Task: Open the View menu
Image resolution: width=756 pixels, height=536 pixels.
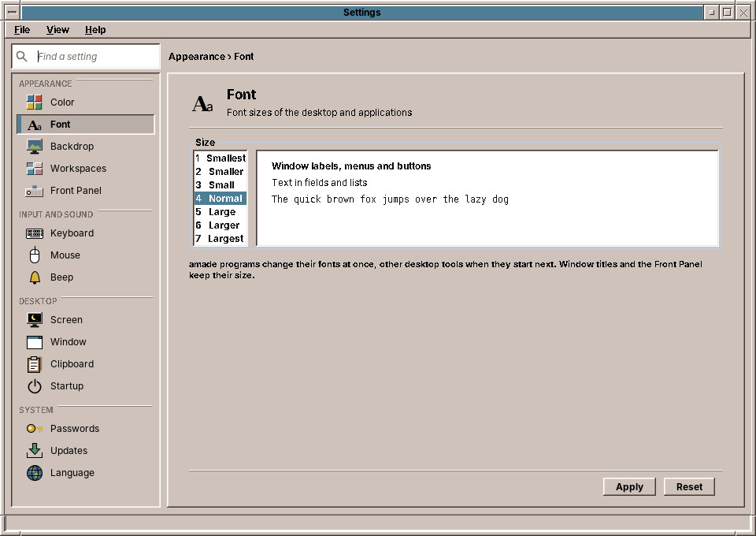Action: click(57, 30)
